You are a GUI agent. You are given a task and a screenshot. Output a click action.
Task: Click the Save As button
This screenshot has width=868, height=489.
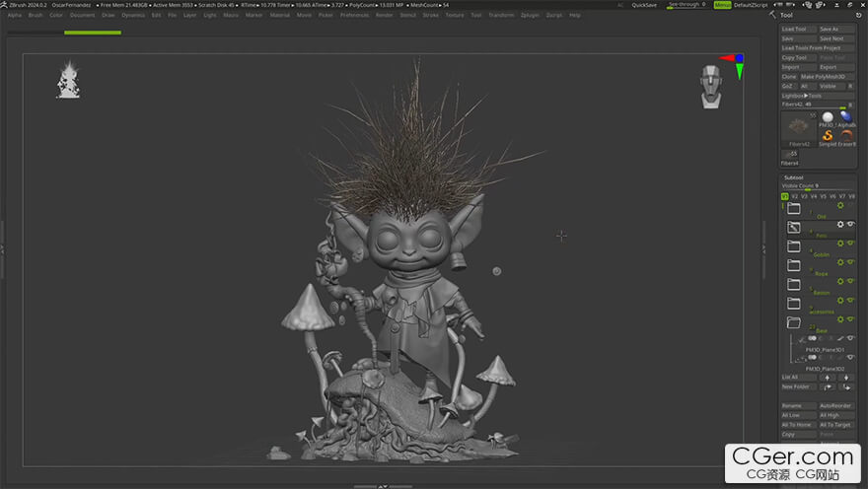836,29
